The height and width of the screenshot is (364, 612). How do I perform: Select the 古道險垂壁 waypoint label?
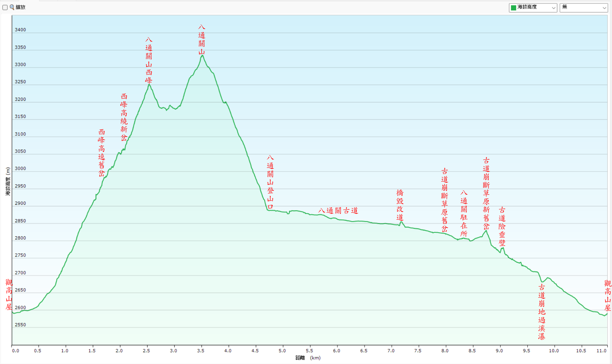[502, 226]
